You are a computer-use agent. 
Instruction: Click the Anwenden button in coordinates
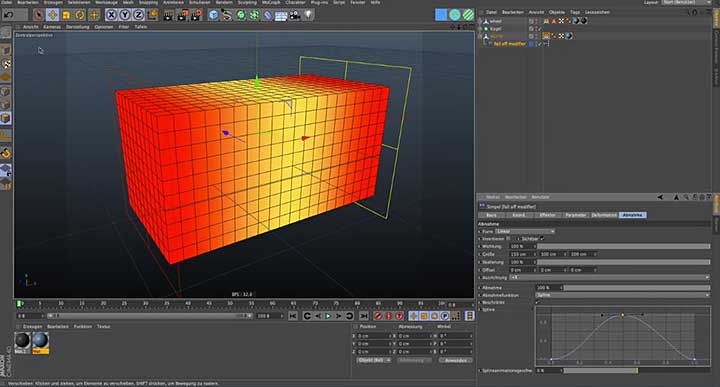click(456, 360)
